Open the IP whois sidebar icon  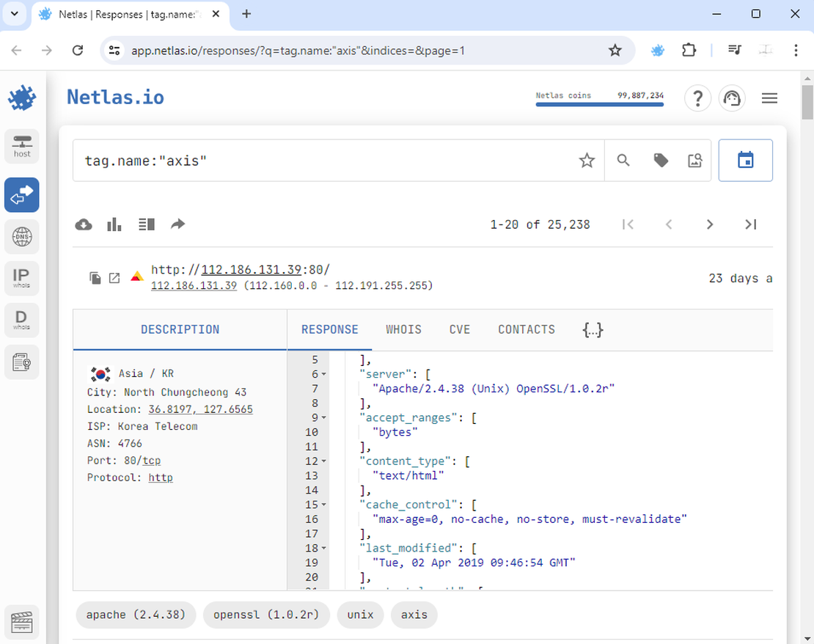pyautogui.click(x=22, y=278)
